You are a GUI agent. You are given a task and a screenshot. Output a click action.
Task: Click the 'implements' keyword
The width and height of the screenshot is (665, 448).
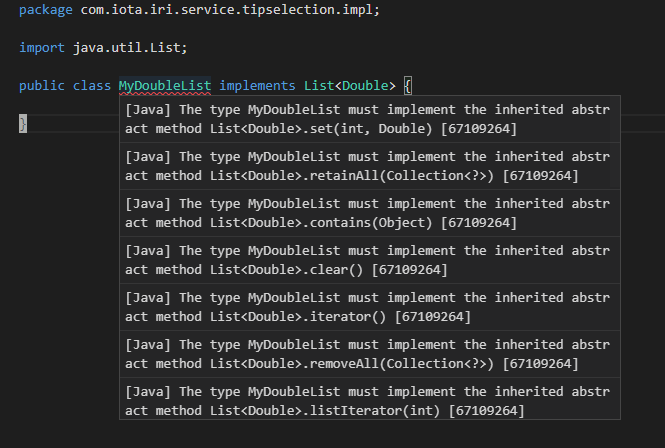tap(257, 86)
